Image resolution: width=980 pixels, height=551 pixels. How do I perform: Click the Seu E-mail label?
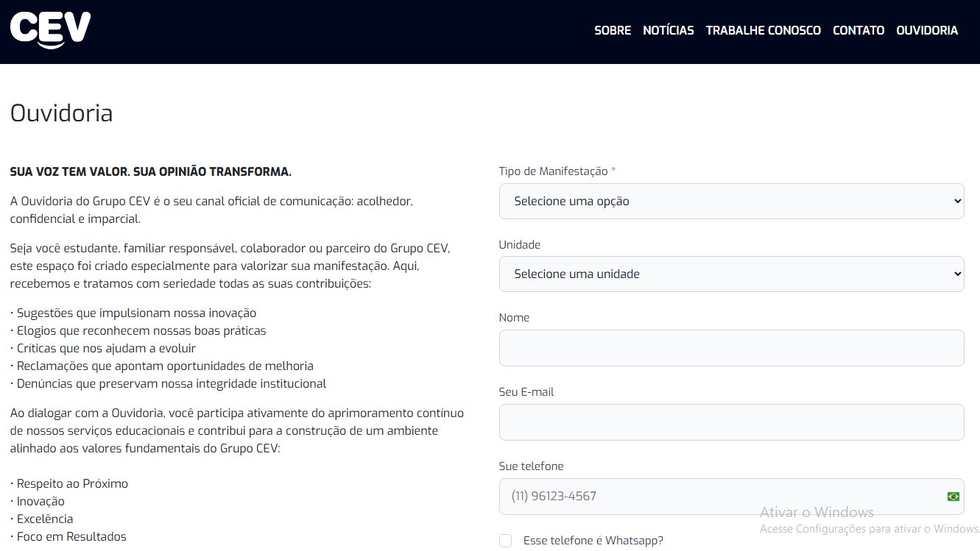click(526, 391)
